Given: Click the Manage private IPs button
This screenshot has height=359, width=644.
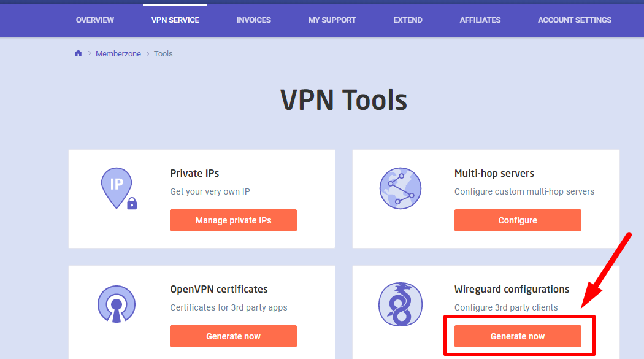Looking at the screenshot, I should click(x=233, y=220).
